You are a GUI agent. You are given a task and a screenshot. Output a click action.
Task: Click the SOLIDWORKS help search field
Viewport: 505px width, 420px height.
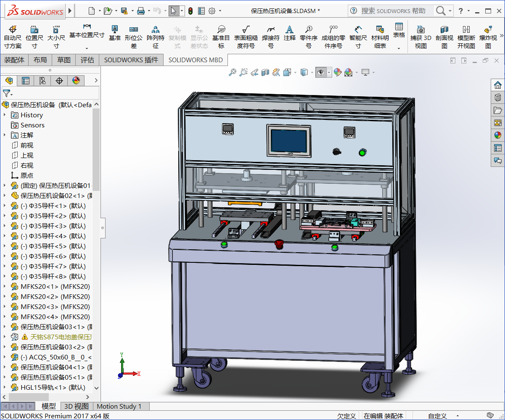tap(396, 11)
